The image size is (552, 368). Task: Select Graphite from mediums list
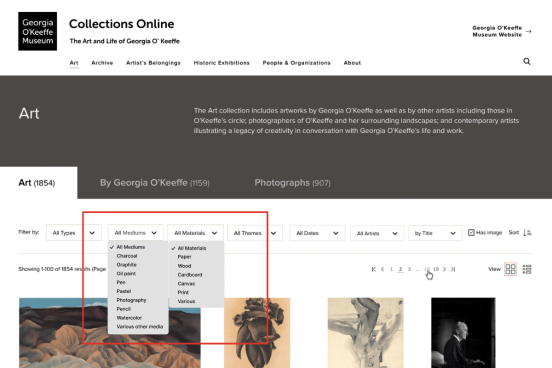click(126, 265)
